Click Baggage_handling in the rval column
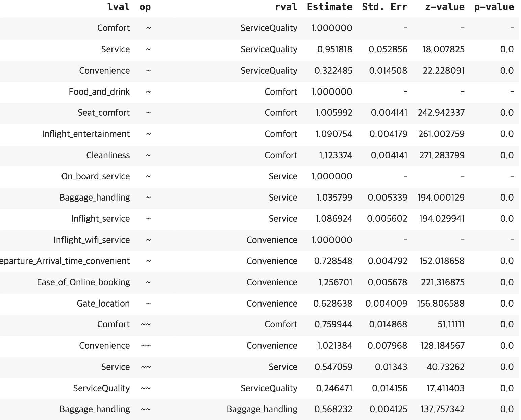521x420 pixels. (x=262, y=409)
